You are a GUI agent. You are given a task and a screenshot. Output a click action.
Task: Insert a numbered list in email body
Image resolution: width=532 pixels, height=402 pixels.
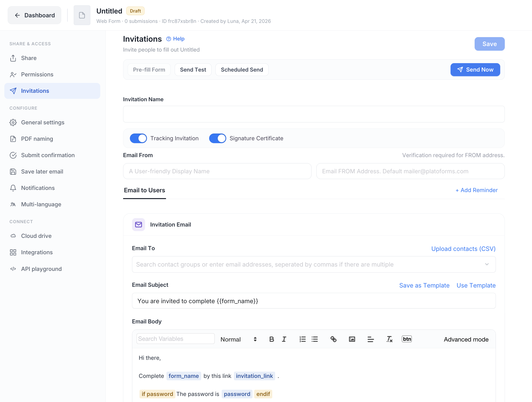302,339
